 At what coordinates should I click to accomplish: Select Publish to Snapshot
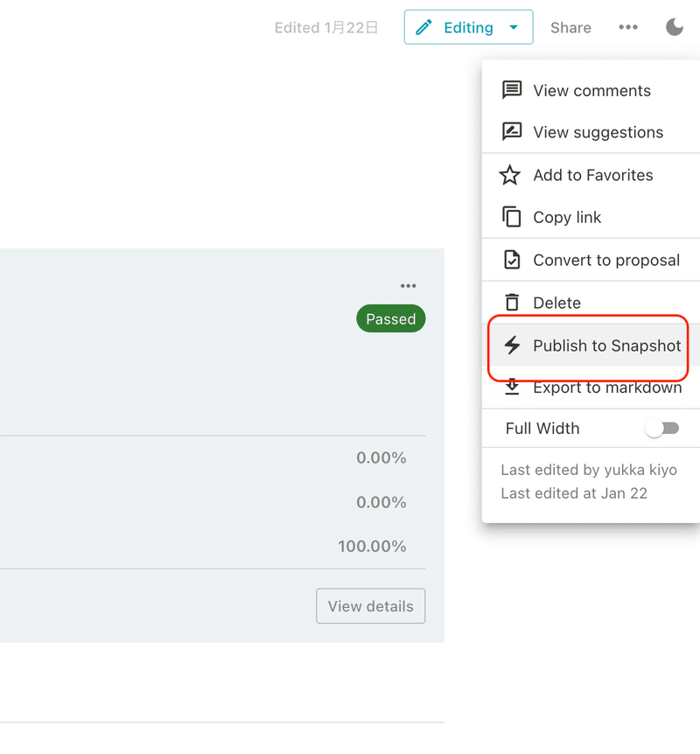[x=591, y=346]
